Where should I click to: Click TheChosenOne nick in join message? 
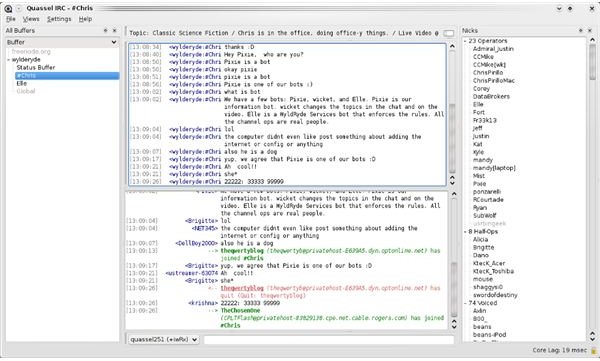[240, 310]
